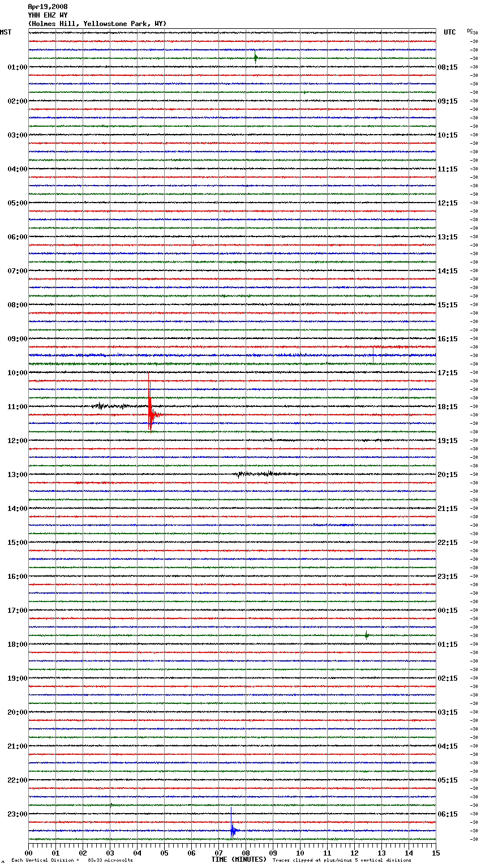Select the 10:00 MST time label
The width and height of the screenshot is (481, 868).
[18, 373]
